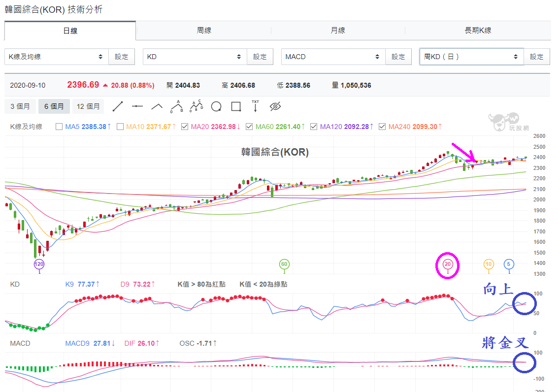560x392 pixels.
Task: Click the pink 20 MA marker
Action: point(448,264)
